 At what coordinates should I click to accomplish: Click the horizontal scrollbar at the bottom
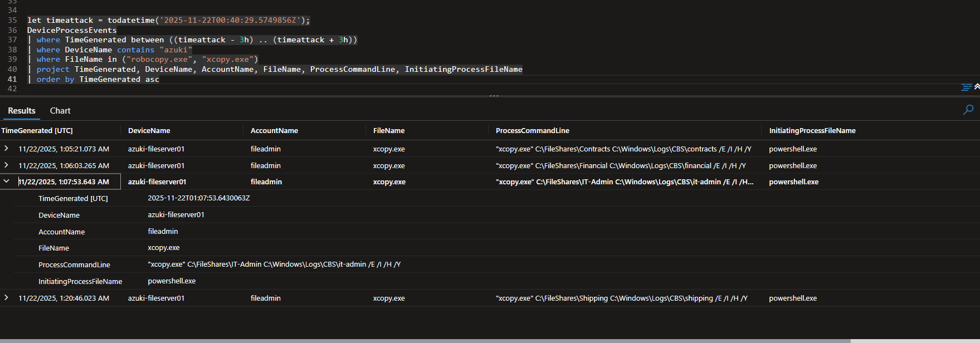click(x=425, y=341)
